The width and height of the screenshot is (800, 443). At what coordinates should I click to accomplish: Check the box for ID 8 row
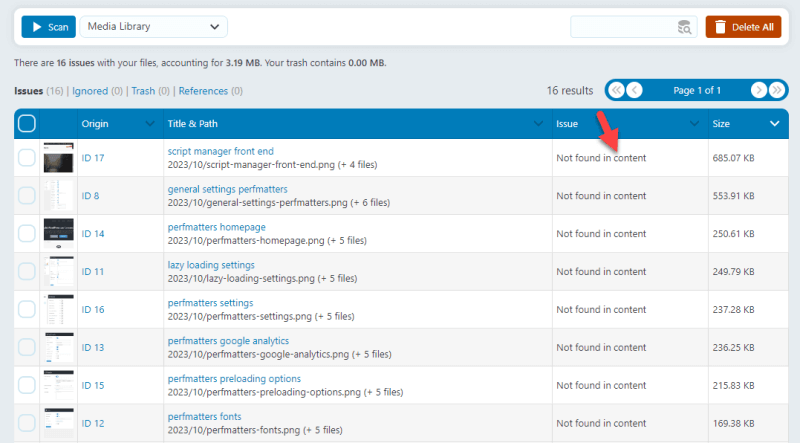coord(27,195)
